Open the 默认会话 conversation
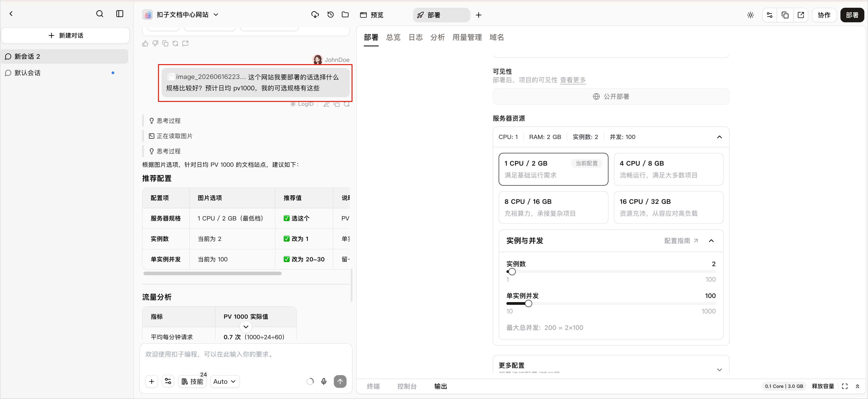 click(64, 73)
